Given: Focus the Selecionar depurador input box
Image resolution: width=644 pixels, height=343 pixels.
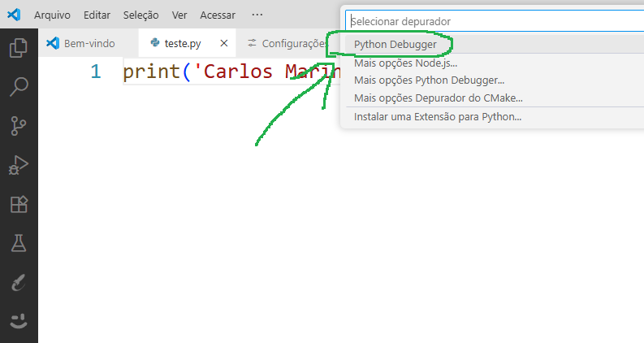Looking at the screenshot, I should [x=492, y=21].
